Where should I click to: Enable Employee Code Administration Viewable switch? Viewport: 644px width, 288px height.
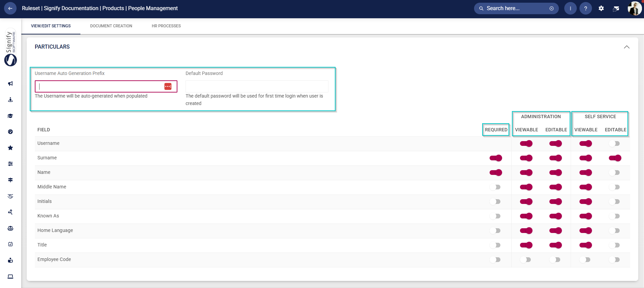526,260
